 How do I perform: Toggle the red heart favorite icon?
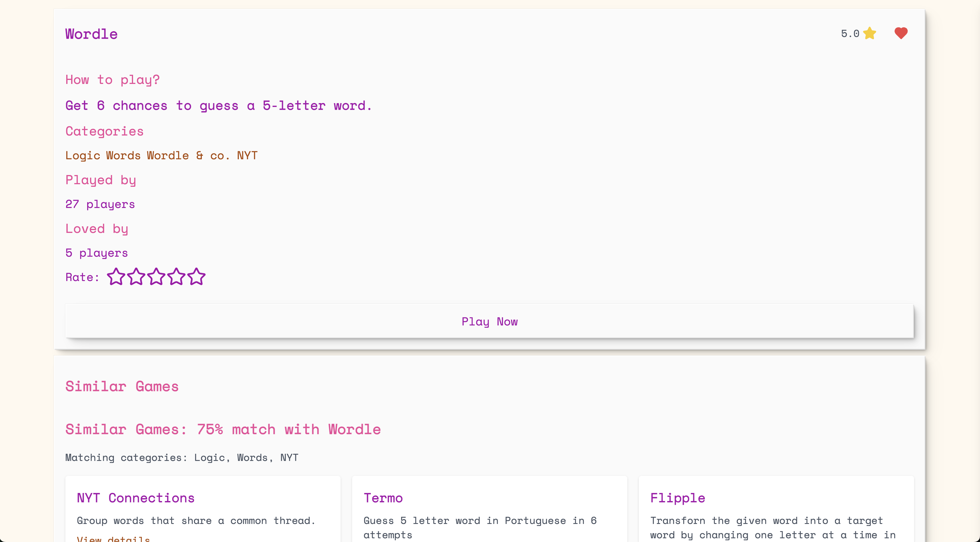click(901, 34)
